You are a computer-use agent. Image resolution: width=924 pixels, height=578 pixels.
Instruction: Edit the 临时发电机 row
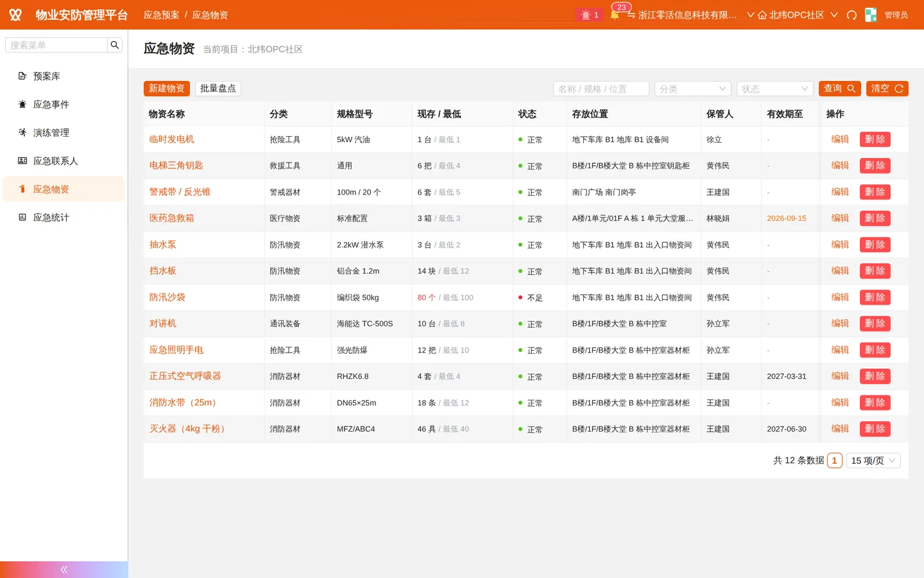pos(840,139)
